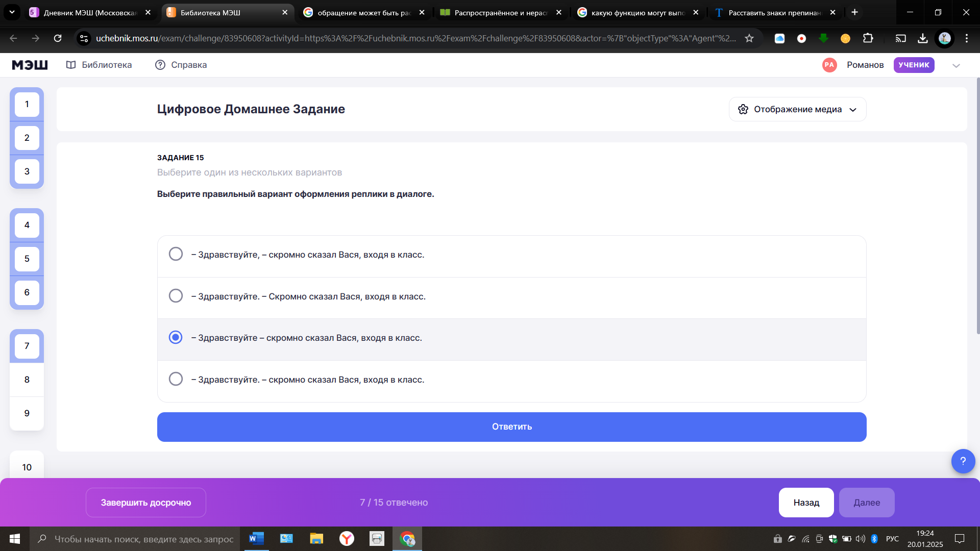980x551 pixels.
Task: Click Завершить досрочно button
Action: [x=145, y=503]
